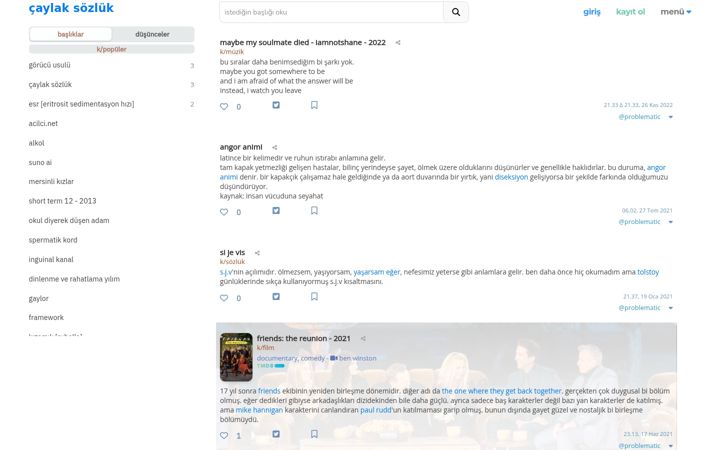Open the friends link in reunion entry text
720x450 pixels.
pyautogui.click(x=269, y=391)
